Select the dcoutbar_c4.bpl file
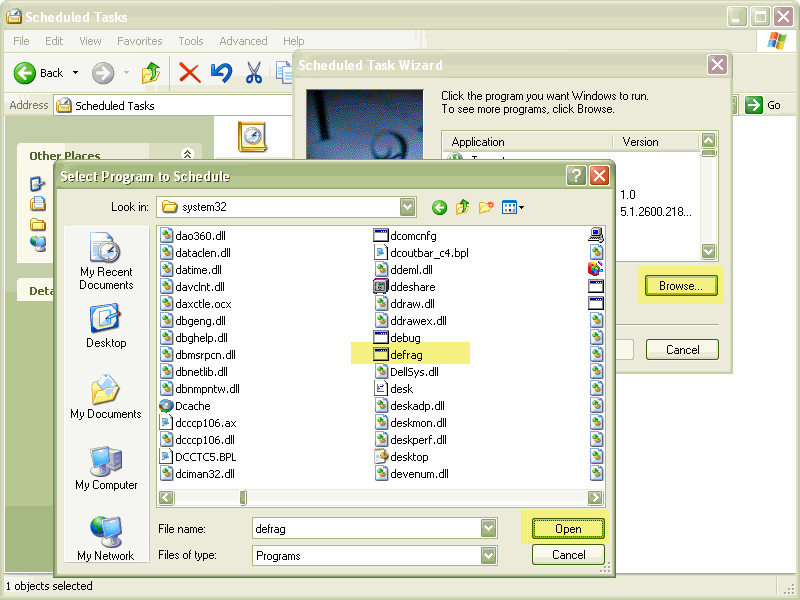This screenshot has width=800, height=600. point(421,253)
